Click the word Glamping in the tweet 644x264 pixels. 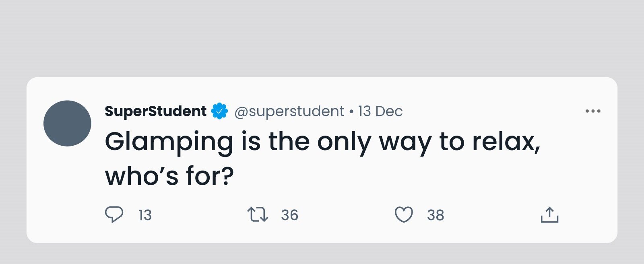(169, 142)
